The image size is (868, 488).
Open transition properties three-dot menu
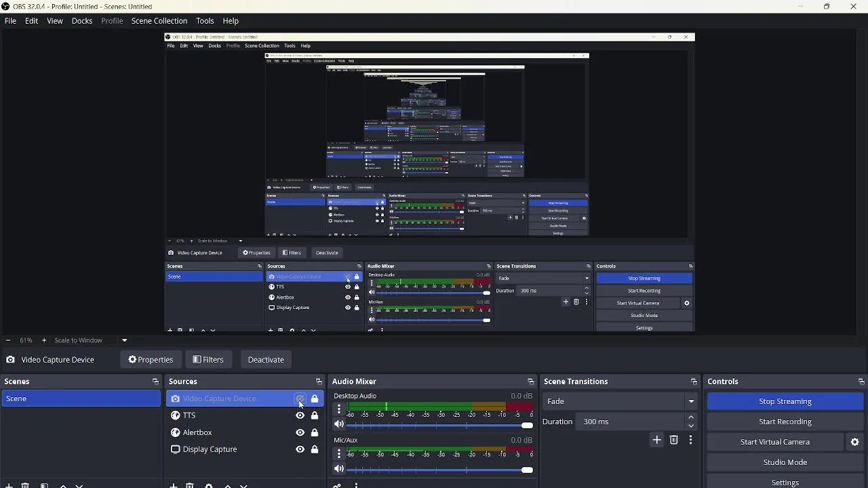(690, 440)
